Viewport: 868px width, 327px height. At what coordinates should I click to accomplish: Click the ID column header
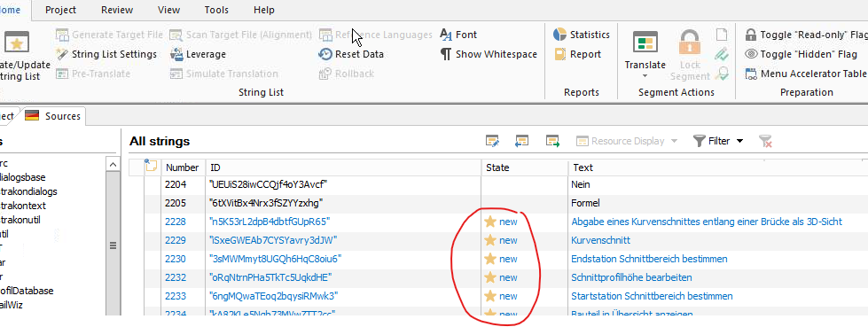[343, 167]
